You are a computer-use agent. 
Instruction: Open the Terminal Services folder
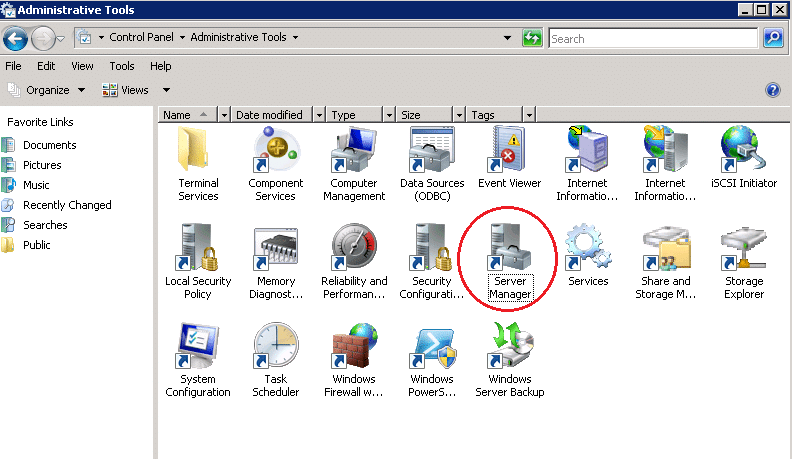point(197,164)
